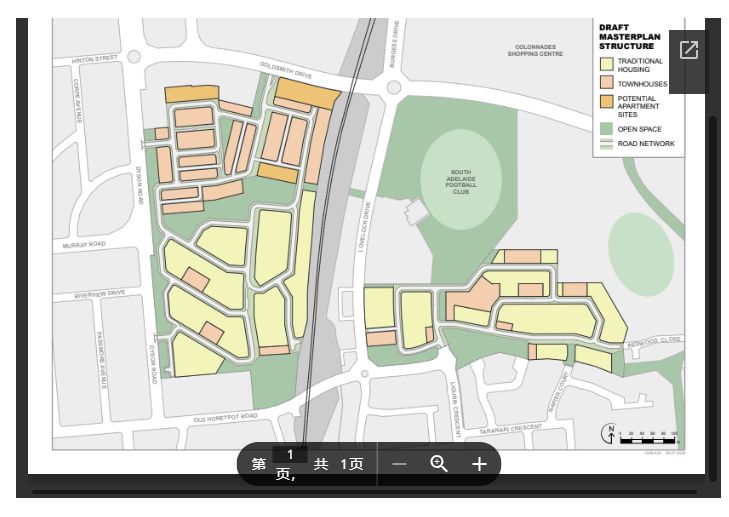
Task: Click the north arrow compass symbol
Action: tap(610, 433)
